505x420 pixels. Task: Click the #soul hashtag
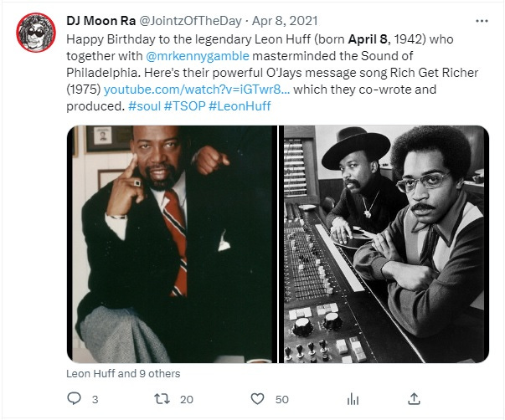tap(144, 106)
